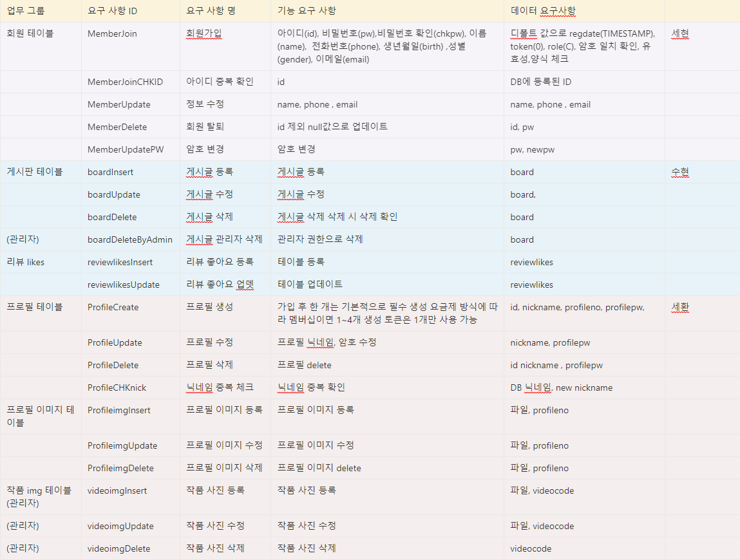Screen dimensions: 740x560
Task: Click the '테이블 업데이트' cell
Action: click(x=388, y=285)
